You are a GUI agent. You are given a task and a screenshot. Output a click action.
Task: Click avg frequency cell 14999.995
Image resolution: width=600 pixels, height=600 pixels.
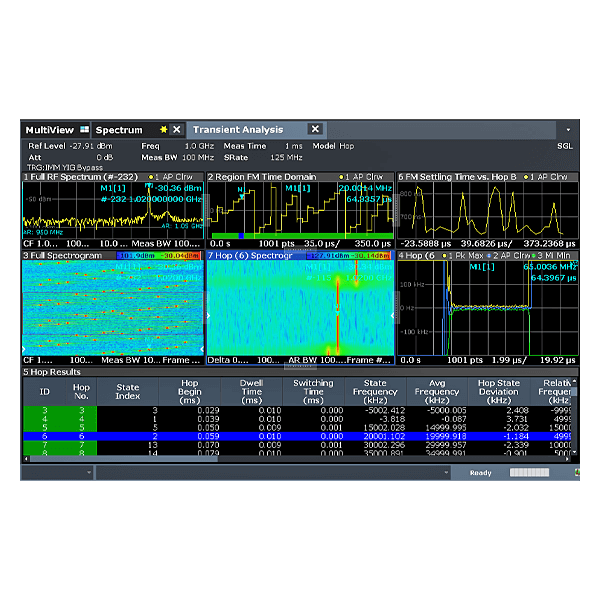[446, 427]
